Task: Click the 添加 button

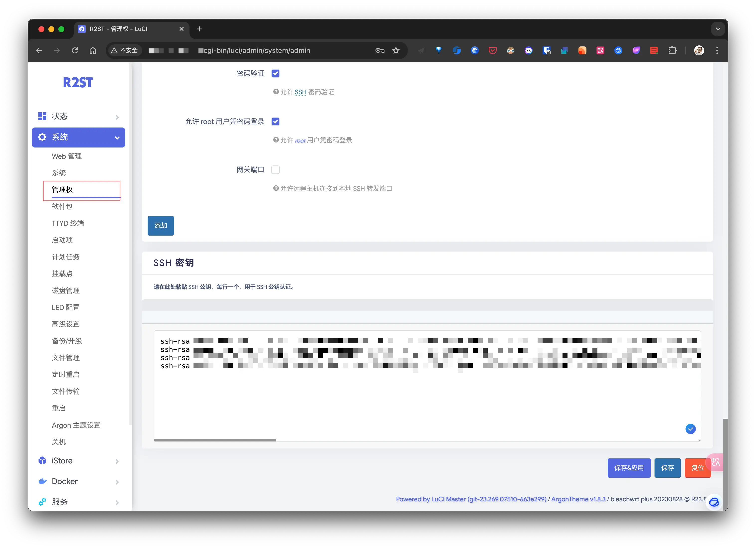Action: 161,226
